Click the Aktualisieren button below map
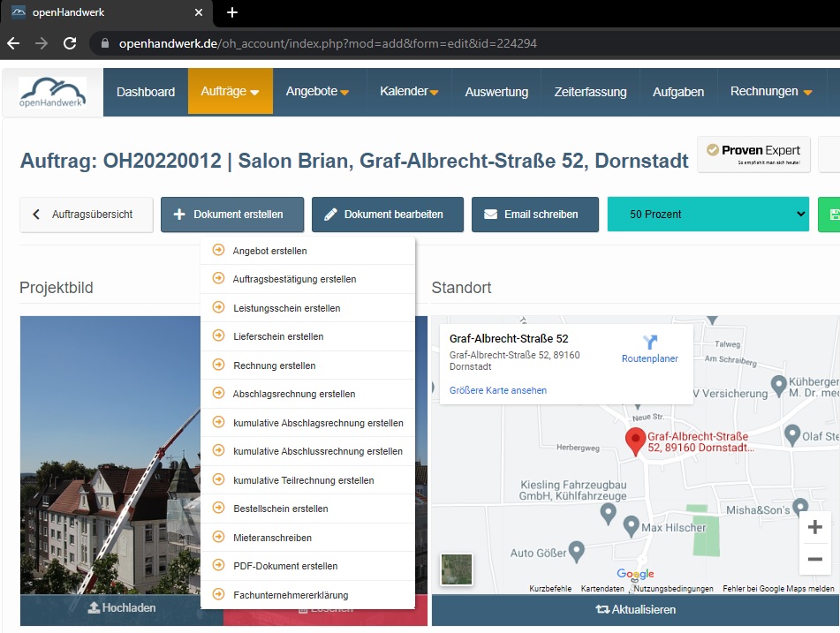 click(x=635, y=610)
